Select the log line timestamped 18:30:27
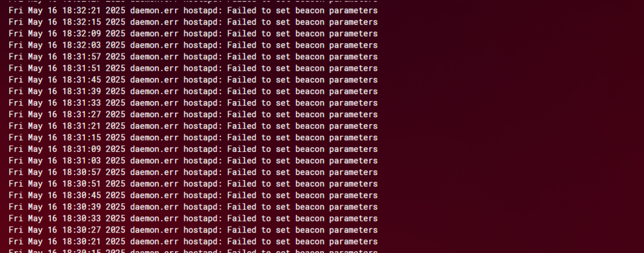Image resolution: width=644 pixels, height=253 pixels. coord(193,230)
